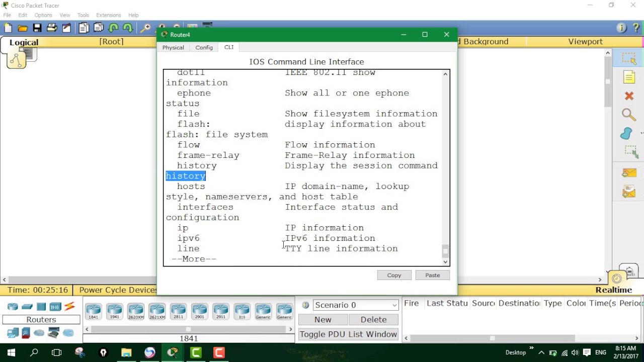
Task: Pick the 2911 router model
Action: click(220, 312)
